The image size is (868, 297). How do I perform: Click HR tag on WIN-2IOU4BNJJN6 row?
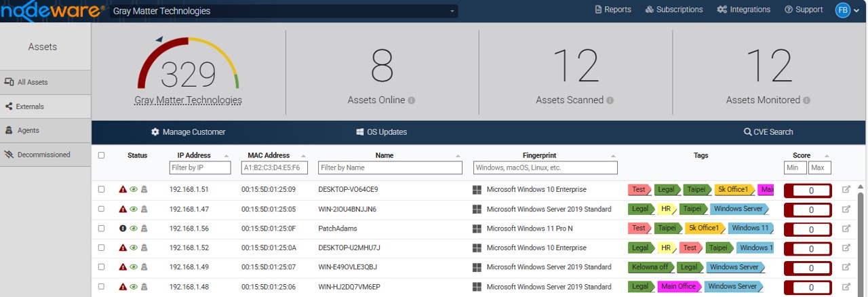coord(667,210)
